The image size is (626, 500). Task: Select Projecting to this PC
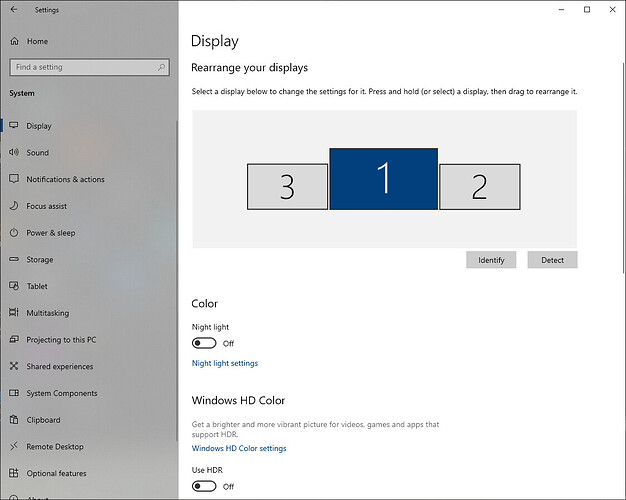[61, 340]
